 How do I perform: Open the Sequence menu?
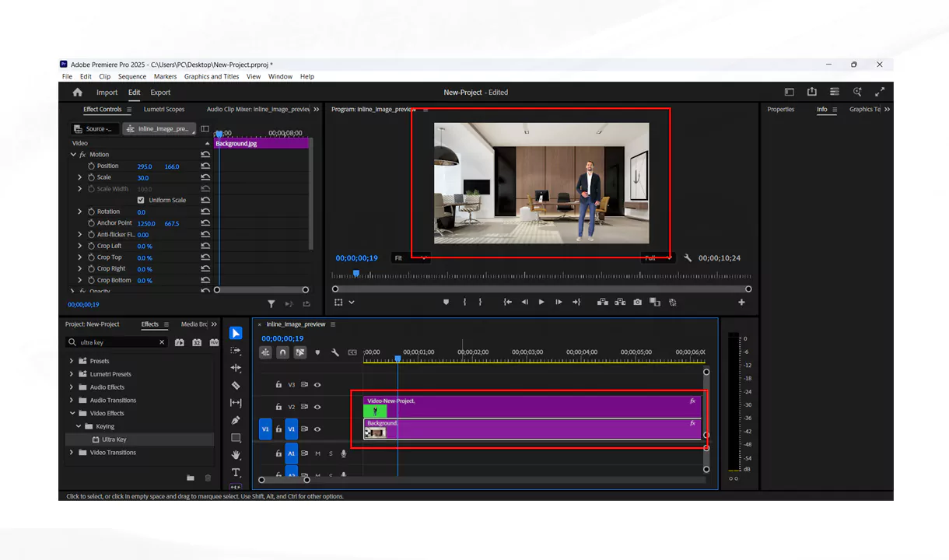point(132,76)
